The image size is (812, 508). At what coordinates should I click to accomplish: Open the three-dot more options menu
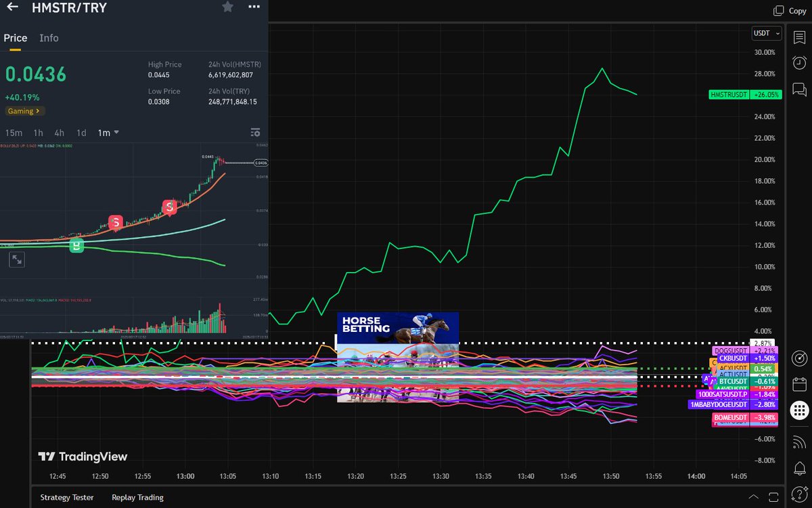point(254,7)
